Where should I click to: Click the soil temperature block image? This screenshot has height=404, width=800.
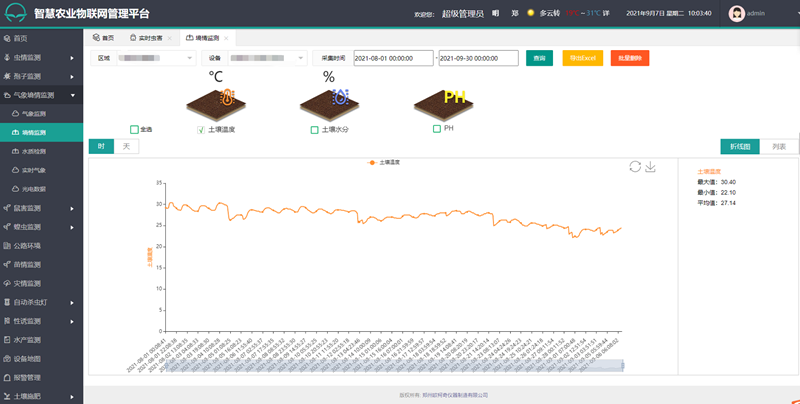point(216,104)
